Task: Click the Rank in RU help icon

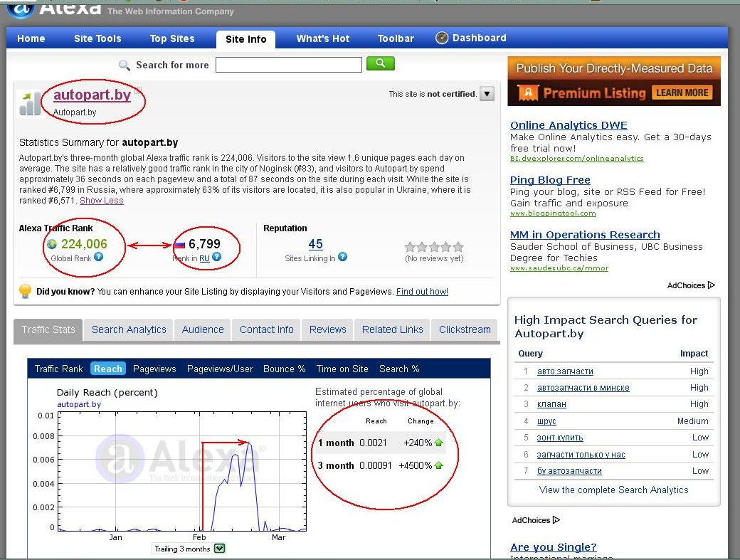Action: [x=216, y=257]
